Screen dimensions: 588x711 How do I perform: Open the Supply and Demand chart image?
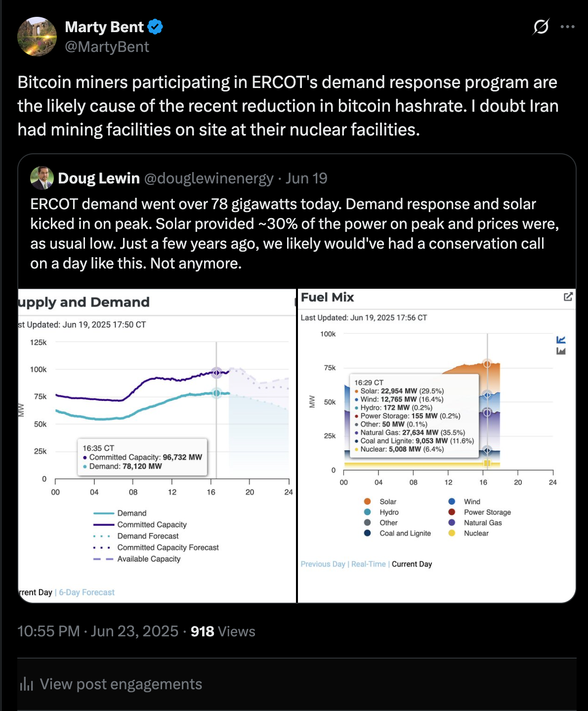click(x=157, y=445)
